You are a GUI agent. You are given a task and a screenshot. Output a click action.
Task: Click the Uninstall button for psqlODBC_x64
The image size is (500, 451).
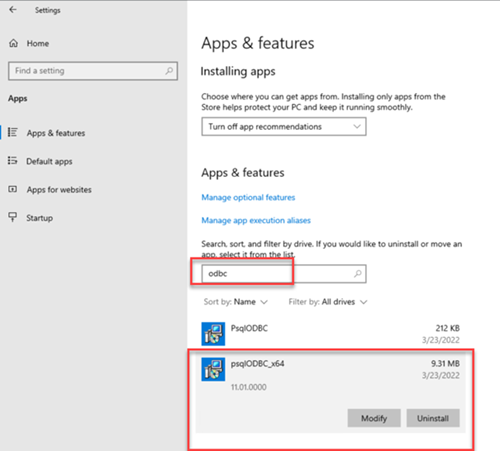click(433, 418)
